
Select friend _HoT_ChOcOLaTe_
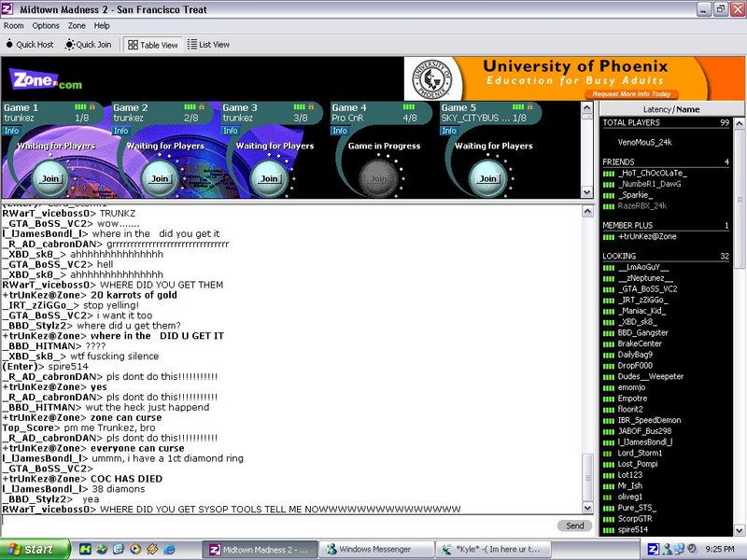[652, 173]
